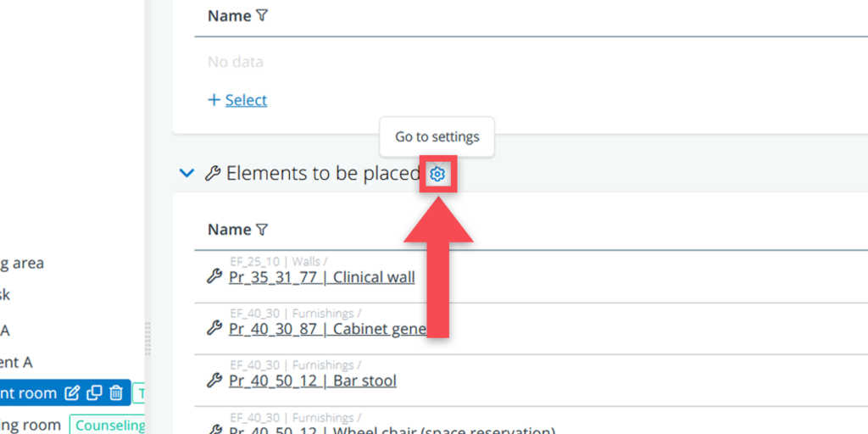Viewport: 868px width, 434px height.
Task: Select the tree item ending in 'g area'
Action: [22, 263]
